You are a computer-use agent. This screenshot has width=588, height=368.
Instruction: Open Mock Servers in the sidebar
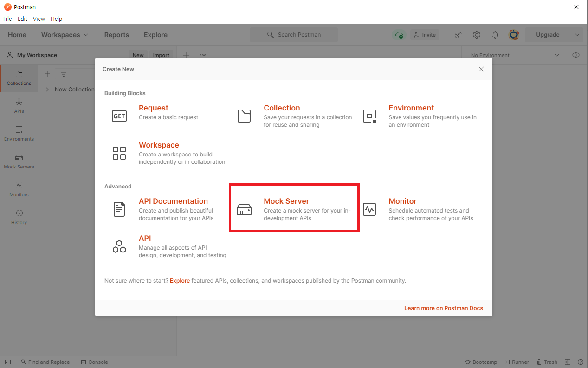19,161
